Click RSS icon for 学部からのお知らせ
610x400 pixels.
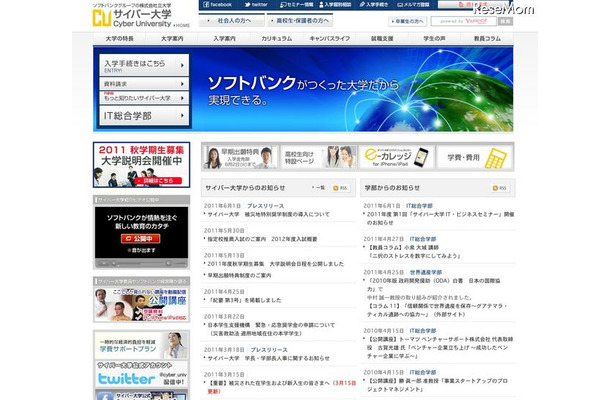[x=500, y=188]
